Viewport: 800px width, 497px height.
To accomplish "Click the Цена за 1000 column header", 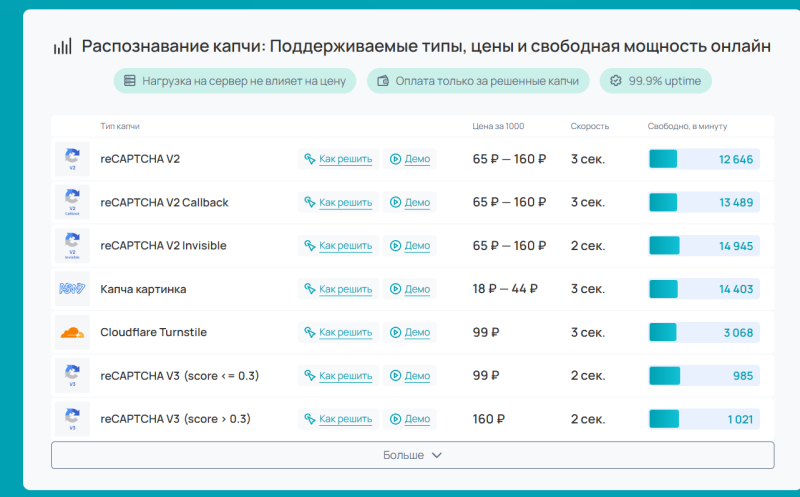I will tap(498, 126).
